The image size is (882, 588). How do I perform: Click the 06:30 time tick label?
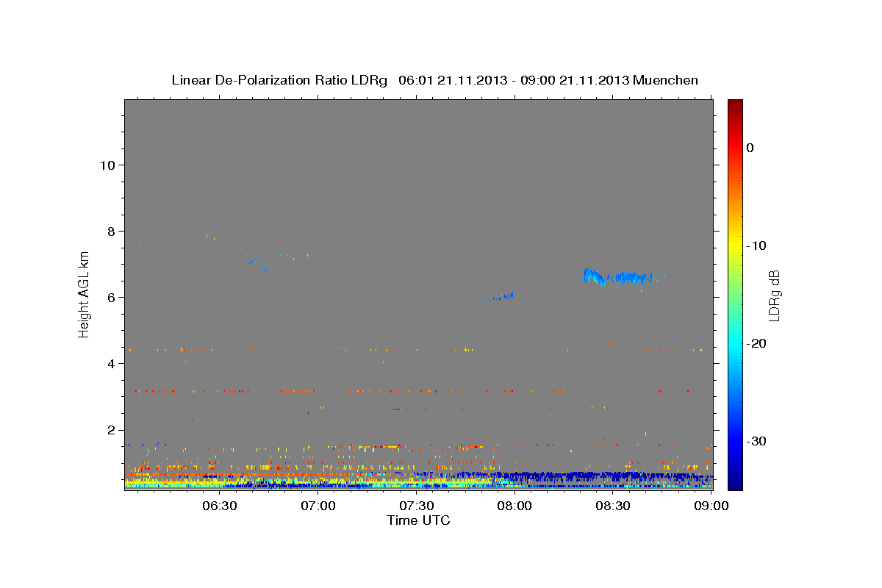(x=219, y=506)
